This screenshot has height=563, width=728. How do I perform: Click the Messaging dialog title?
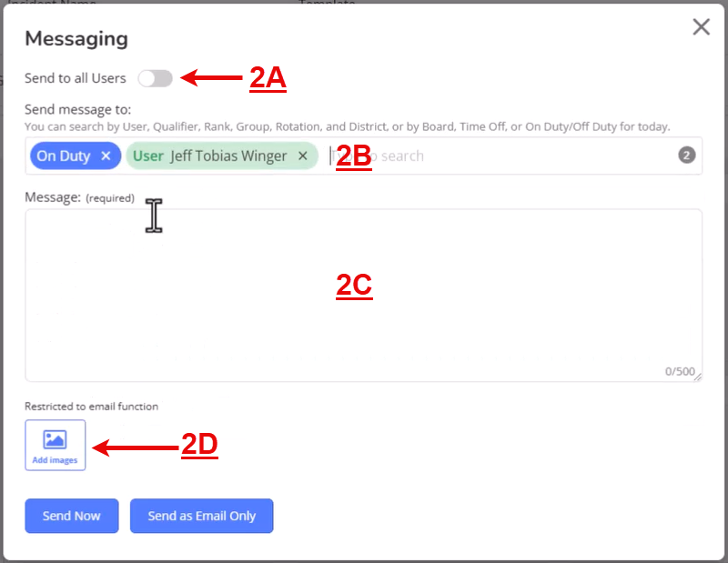76,38
